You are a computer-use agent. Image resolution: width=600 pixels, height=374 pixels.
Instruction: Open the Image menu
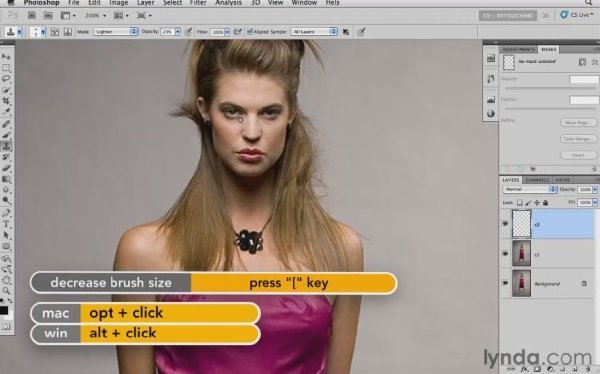[119, 3]
